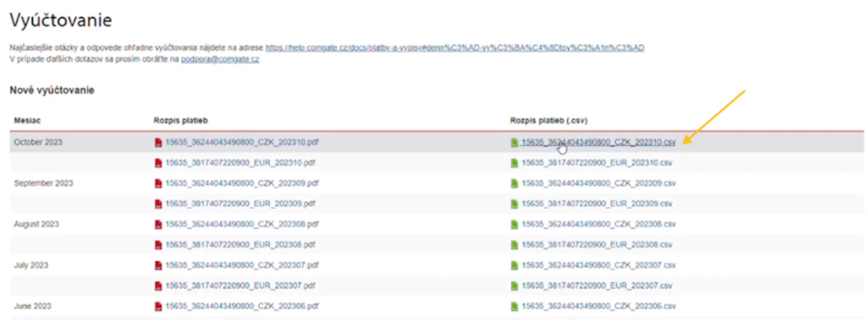The image size is (868, 329).
Task: Download 15635_36244043490800_CZK_202308.csv file
Action: tap(599, 224)
